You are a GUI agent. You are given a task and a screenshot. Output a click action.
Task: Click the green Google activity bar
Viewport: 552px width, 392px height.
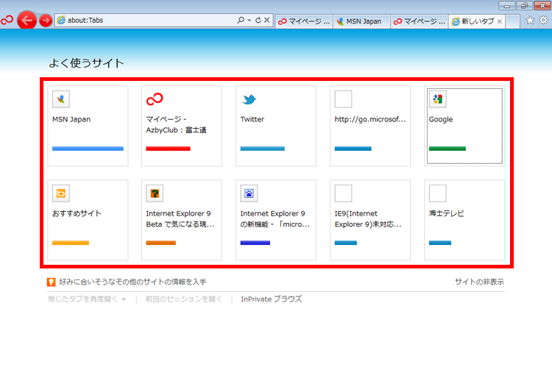[x=447, y=149]
